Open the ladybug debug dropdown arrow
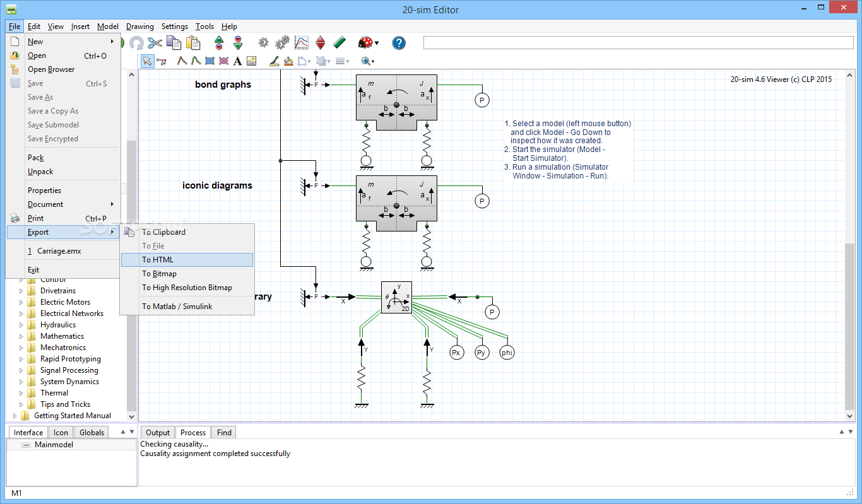 coord(377,43)
